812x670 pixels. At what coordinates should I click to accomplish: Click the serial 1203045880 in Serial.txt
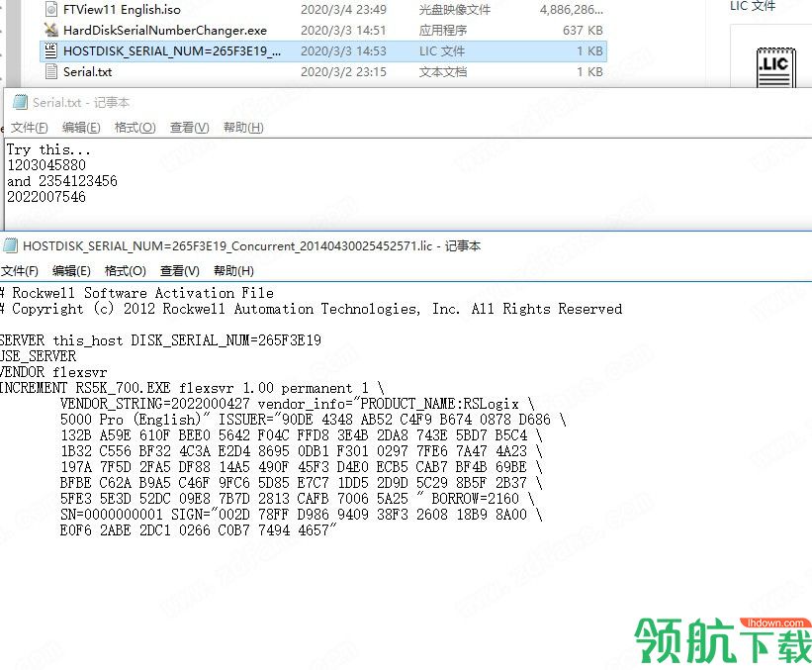click(46, 165)
